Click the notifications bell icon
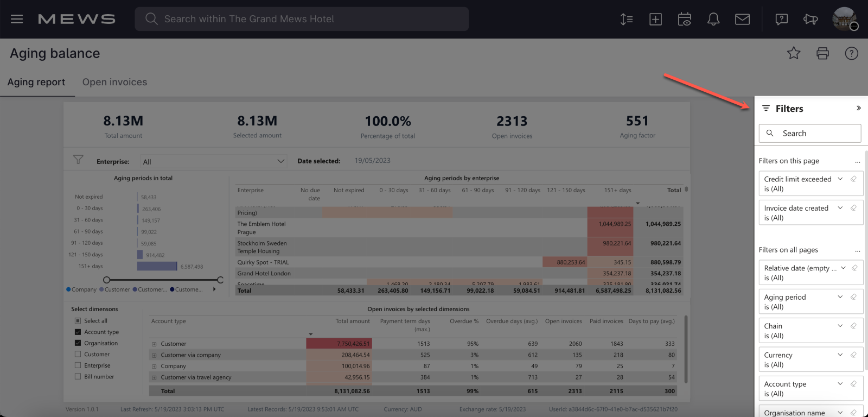This screenshot has height=417, width=868. [x=713, y=20]
